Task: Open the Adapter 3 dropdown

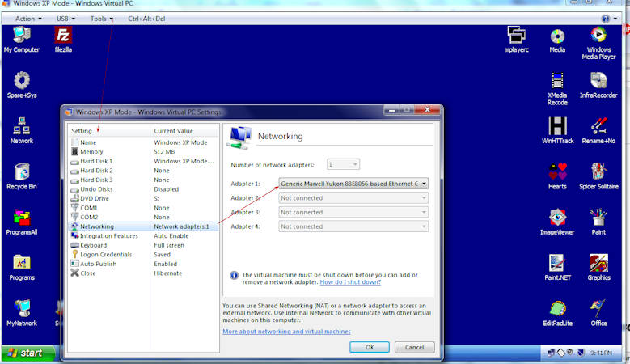Action: [x=353, y=212]
